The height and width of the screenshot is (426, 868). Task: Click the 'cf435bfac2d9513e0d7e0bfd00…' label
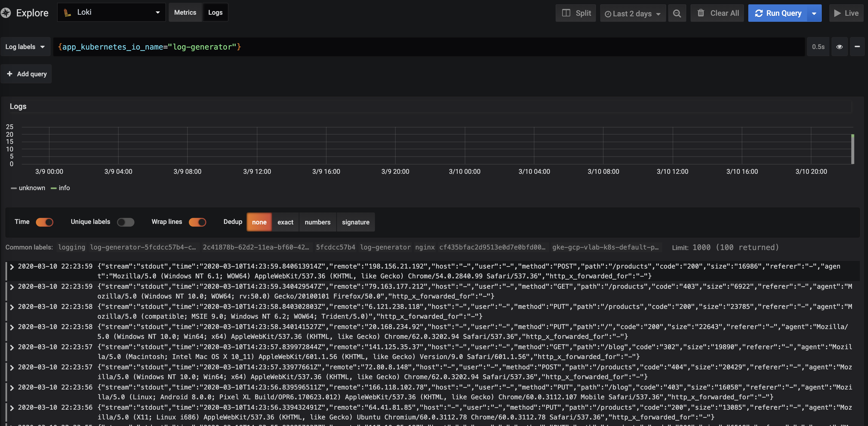(492, 247)
